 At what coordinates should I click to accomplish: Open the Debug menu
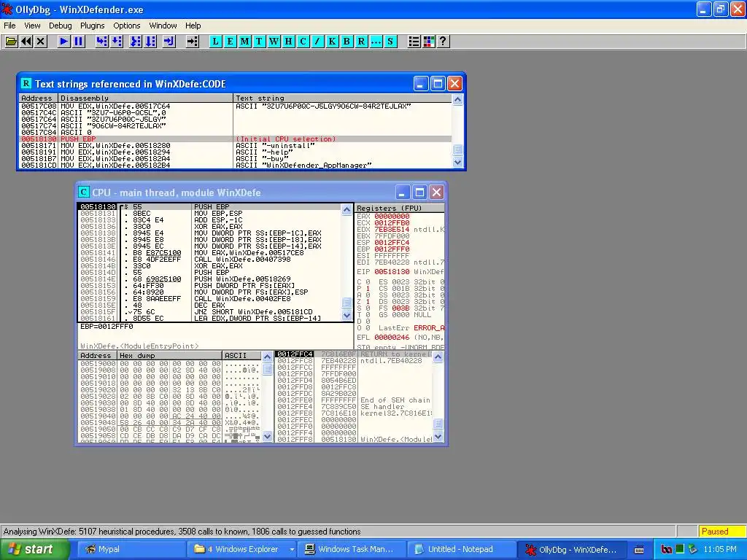tap(60, 26)
